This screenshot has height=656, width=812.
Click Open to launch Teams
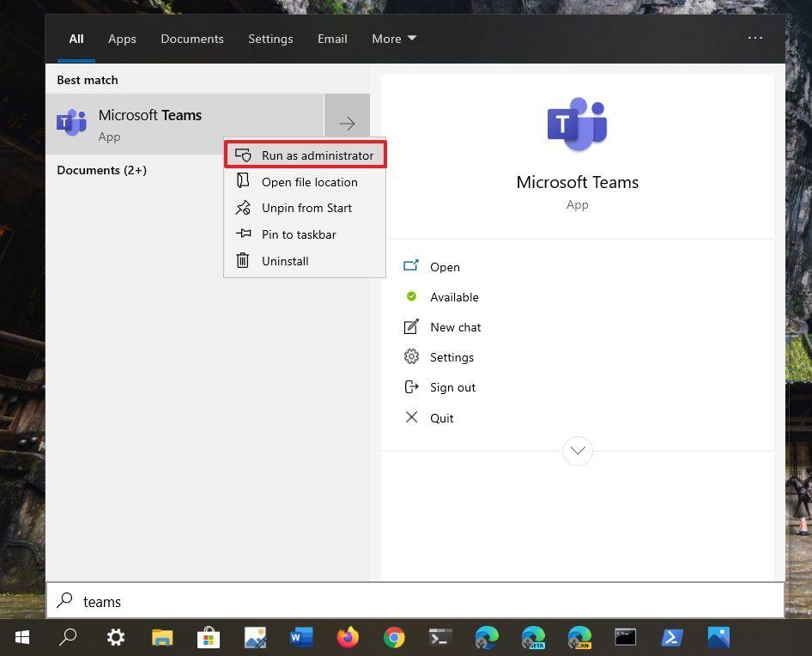click(445, 267)
